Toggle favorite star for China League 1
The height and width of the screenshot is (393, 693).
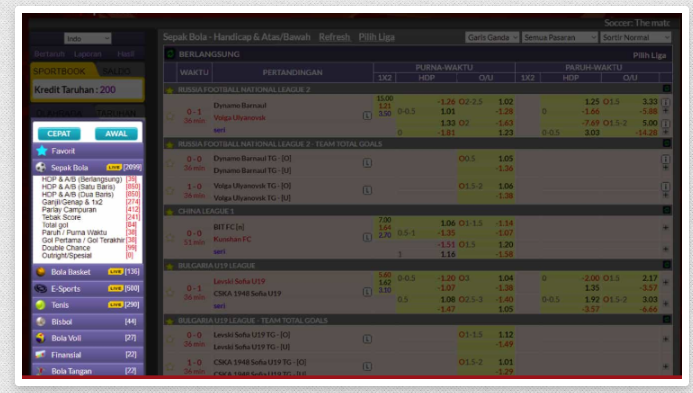click(x=170, y=211)
